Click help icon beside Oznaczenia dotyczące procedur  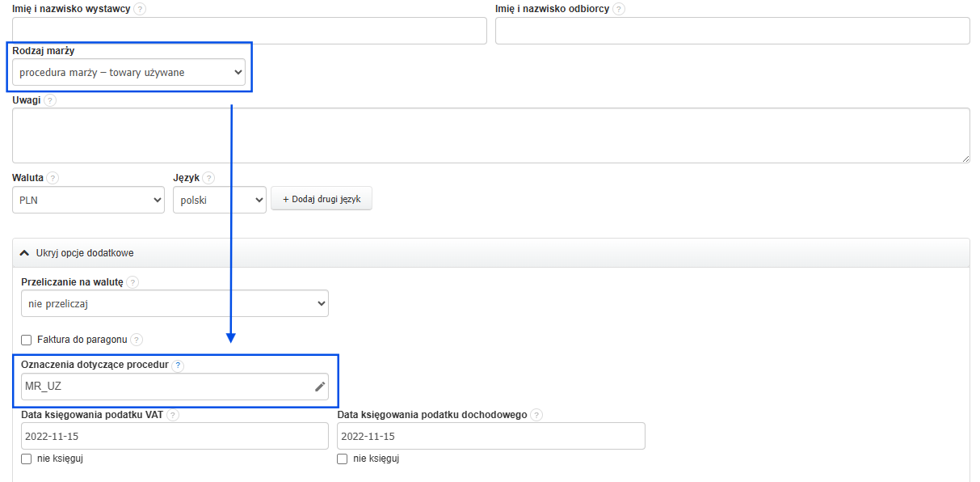point(178,366)
